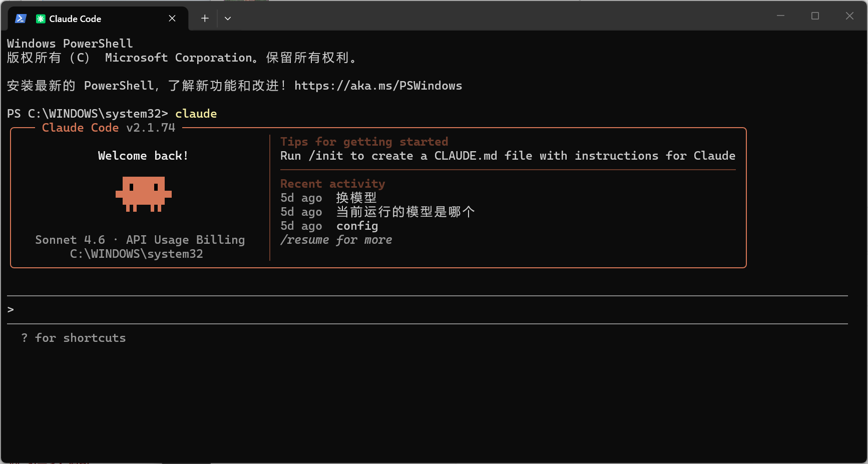The height and width of the screenshot is (464, 868).
Task: Open a new terminal tab with plus
Action: (205, 19)
